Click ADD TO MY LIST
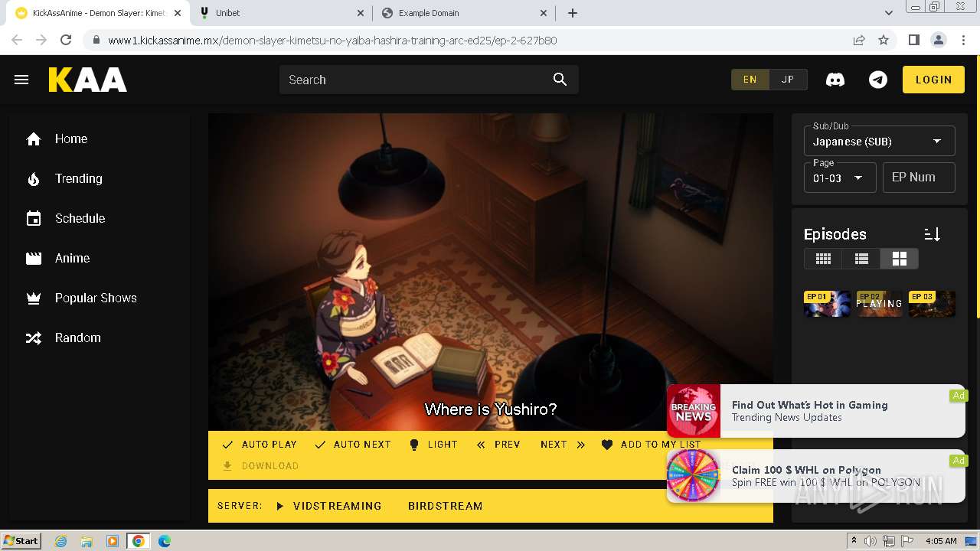980x551 pixels. click(651, 445)
